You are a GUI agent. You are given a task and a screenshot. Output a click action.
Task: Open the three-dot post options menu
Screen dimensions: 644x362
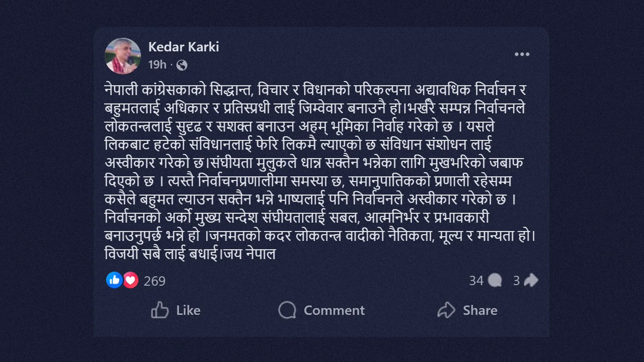[x=522, y=54]
